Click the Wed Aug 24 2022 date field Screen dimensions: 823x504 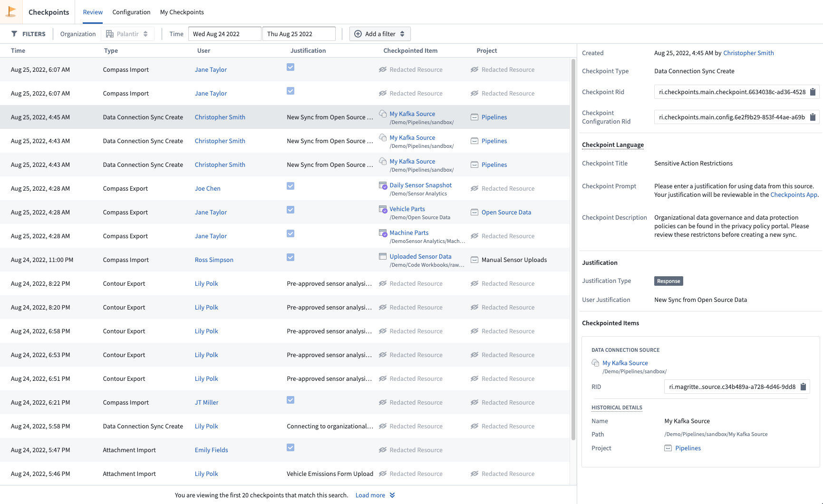tap(224, 34)
